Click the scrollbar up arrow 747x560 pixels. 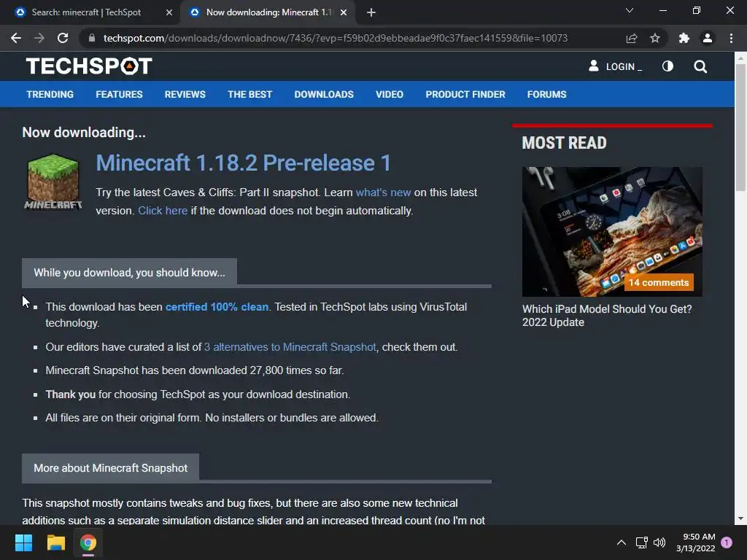(740, 58)
